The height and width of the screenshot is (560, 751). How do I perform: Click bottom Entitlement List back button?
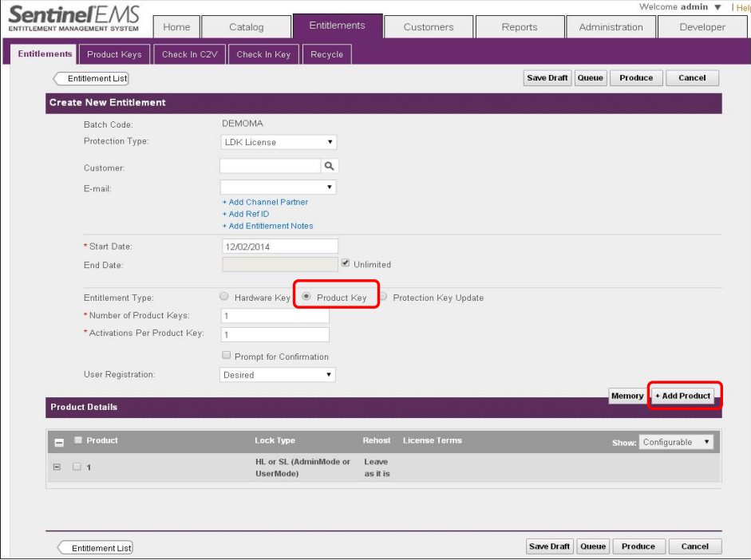(x=95, y=547)
